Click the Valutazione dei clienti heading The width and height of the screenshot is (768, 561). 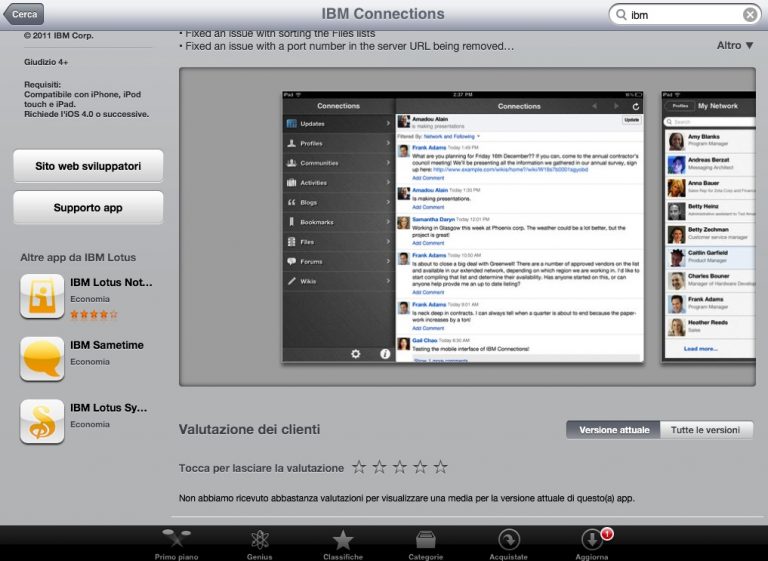[249, 429]
